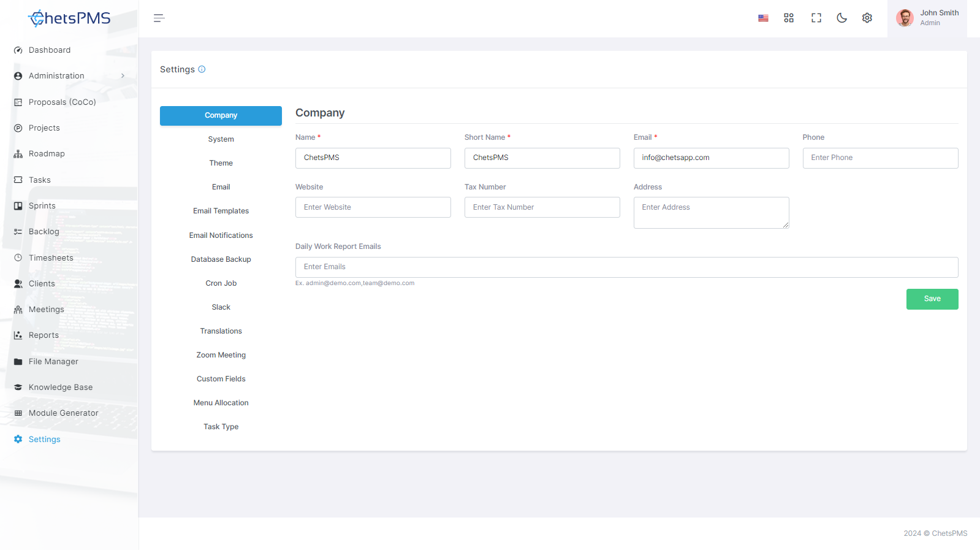Open the System settings tab

[x=221, y=140]
